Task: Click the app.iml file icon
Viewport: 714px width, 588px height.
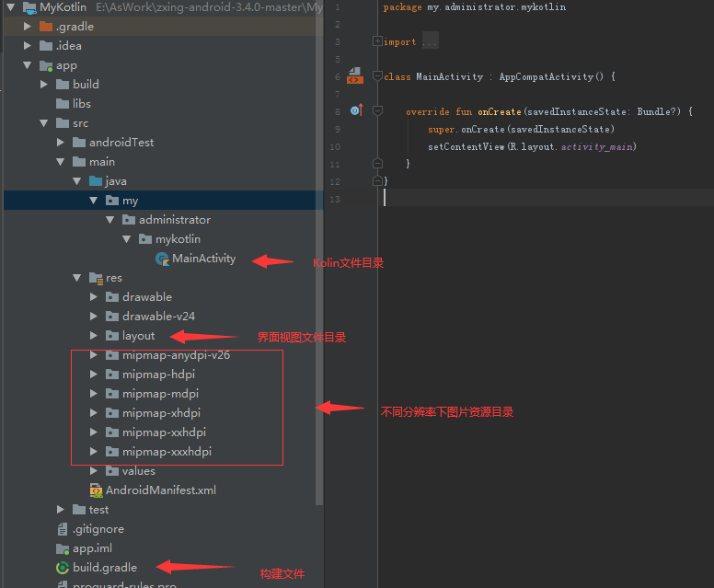Action: (x=63, y=548)
